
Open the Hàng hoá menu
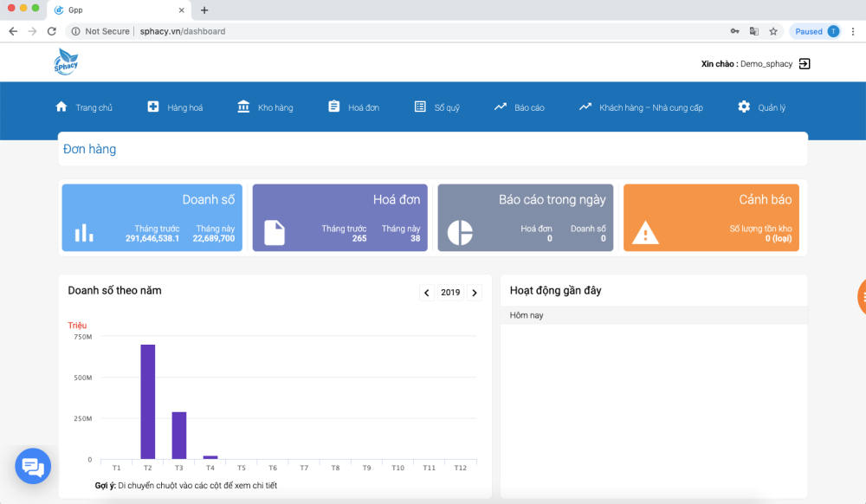click(x=175, y=107)
